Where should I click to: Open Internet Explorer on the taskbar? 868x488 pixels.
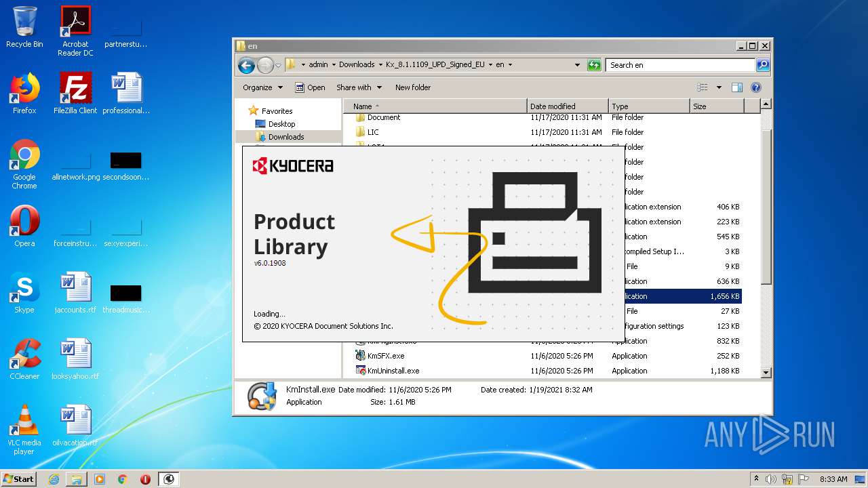pos(54,479)
